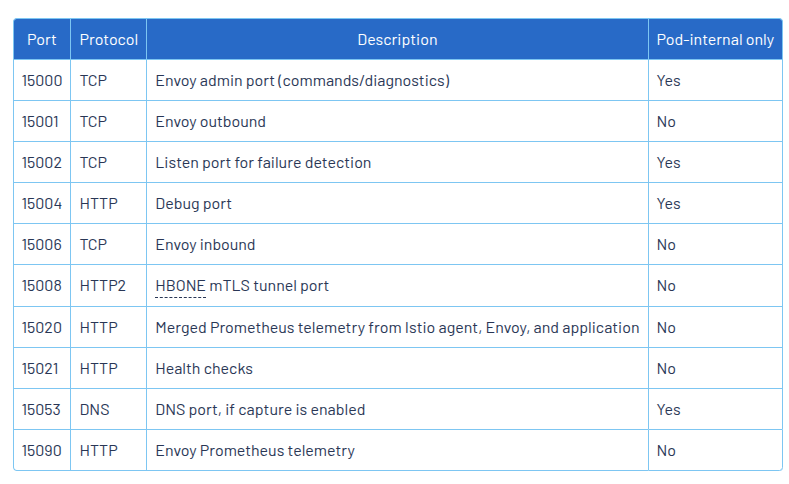Click the Debug port description cell

click(x=398, y=204)
